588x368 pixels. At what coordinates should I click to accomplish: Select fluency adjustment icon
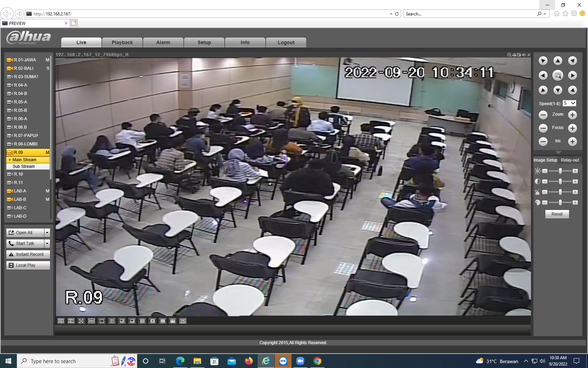[x=71, y=321]
